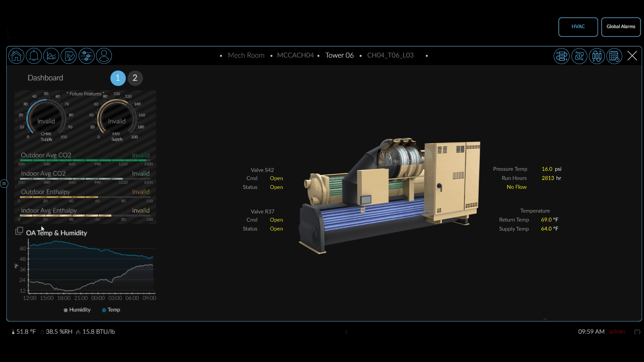Select dashboard page 1
Screen dimensions: 644x362
[x=118, y=78]
